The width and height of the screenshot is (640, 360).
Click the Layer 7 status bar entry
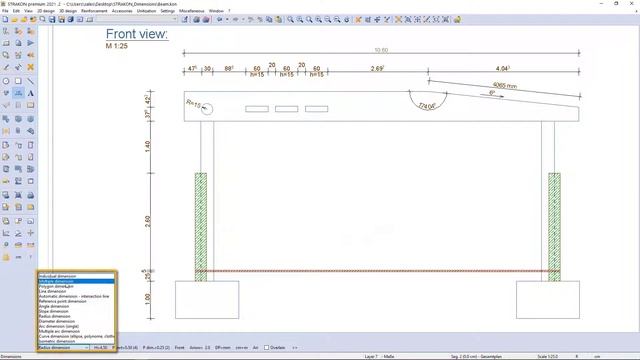[x=379, y=356]
